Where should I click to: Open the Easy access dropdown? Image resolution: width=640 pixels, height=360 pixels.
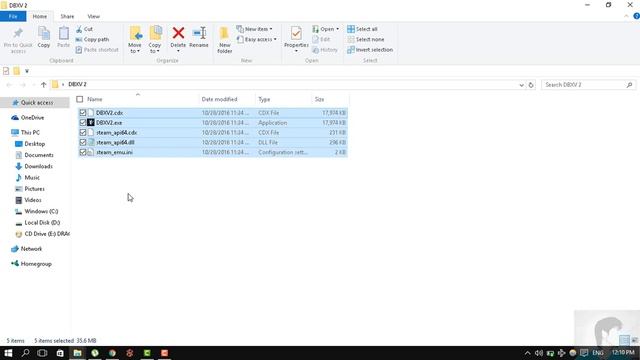click(256, 40)
